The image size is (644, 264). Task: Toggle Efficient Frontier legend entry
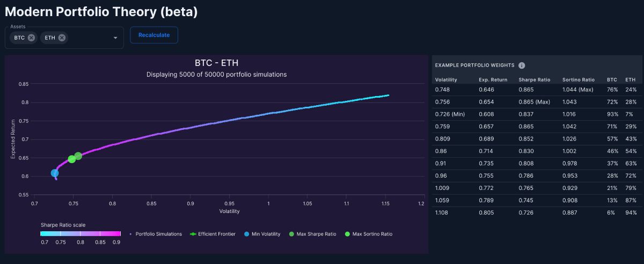coord(213,234)
